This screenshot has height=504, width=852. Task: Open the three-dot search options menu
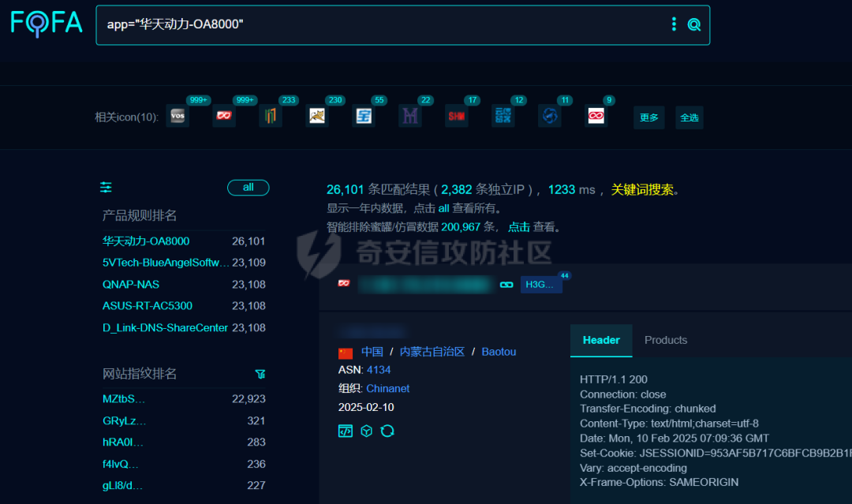pos(674,24)
